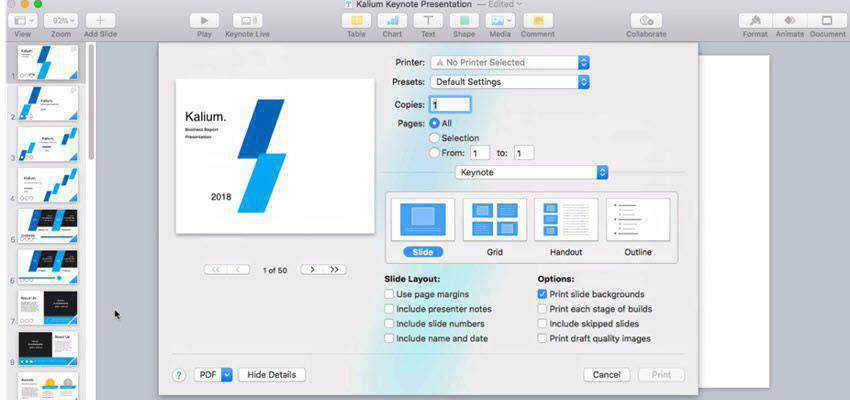The height and width of the screenshot is (400, 850).
Task: Enable Print draft quality images
Action: (542, 338)
